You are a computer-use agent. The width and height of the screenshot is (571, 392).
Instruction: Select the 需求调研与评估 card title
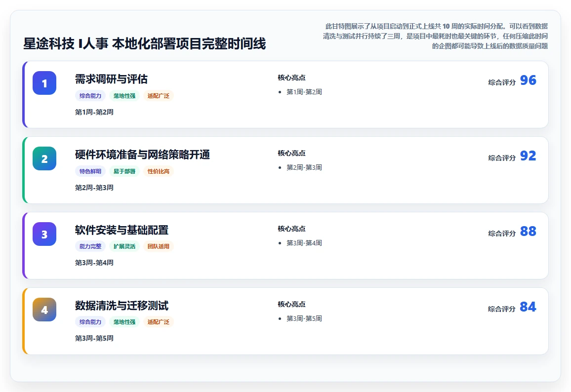click(111, 79)
